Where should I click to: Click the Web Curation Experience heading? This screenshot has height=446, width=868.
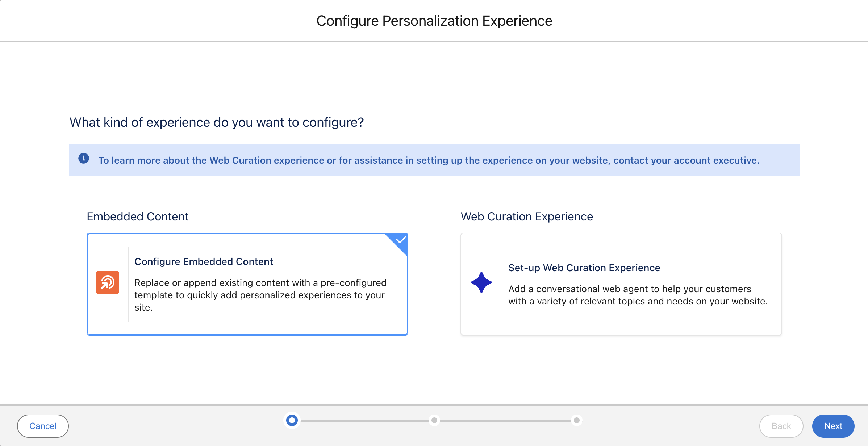[526, 216]
